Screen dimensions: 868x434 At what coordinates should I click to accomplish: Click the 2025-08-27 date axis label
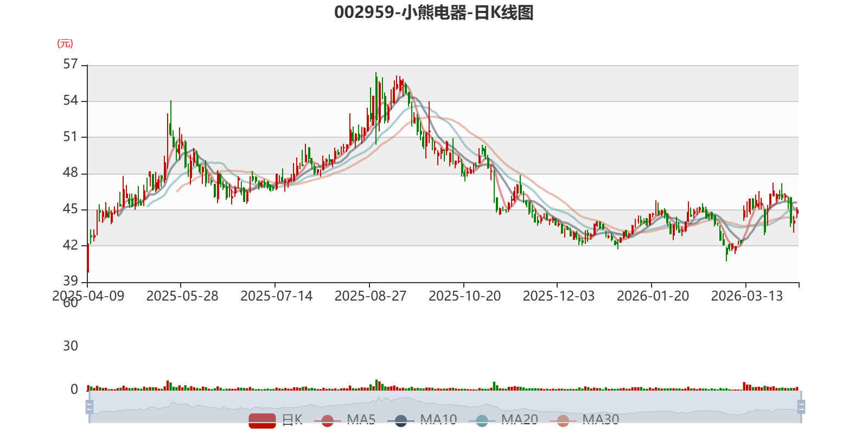pyautogui.click(x=371, y=296)
